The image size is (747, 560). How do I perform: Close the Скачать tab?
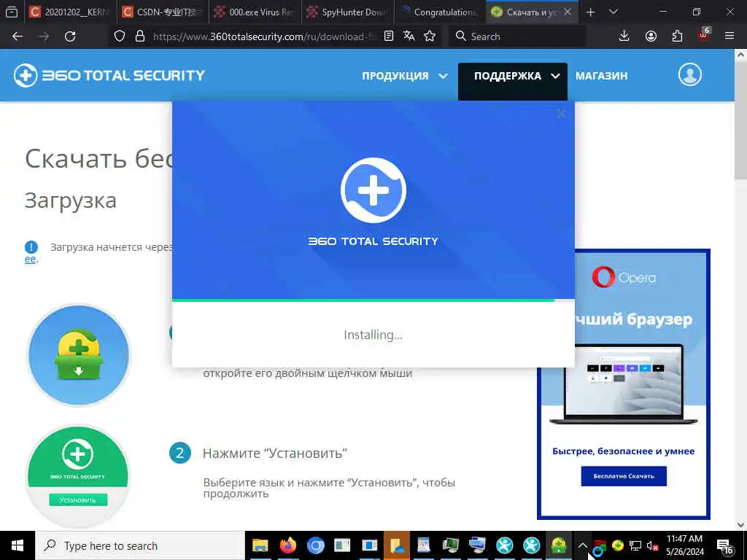coord(568,12)
